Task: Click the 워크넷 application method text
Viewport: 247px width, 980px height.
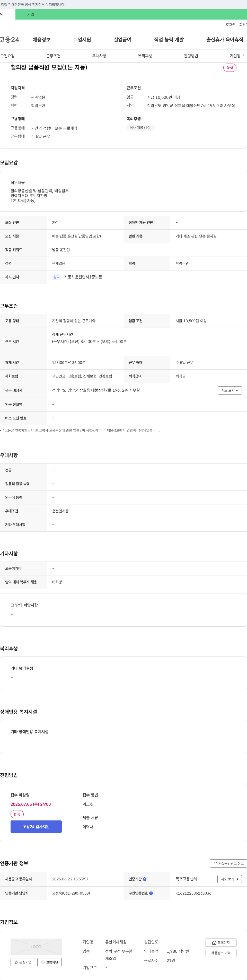Action: pyautogui.click(x=88, y=804)
